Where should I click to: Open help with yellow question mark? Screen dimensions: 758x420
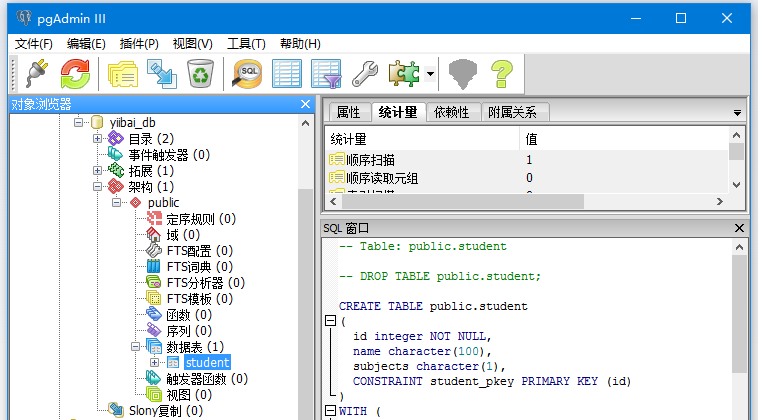coord(502,73)
